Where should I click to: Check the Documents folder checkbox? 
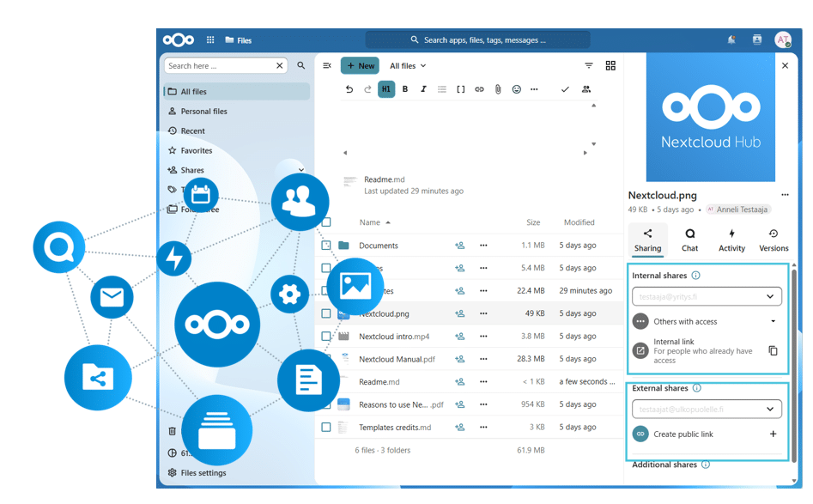click(x=325, y=246)
